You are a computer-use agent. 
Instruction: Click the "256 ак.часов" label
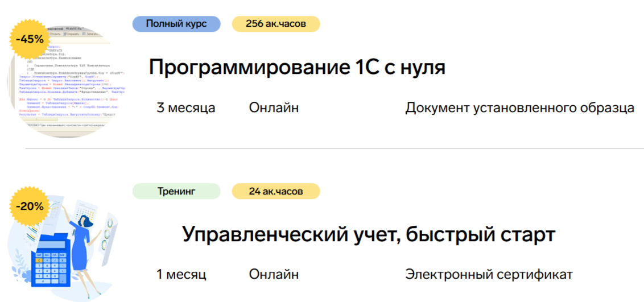(276, 24)
